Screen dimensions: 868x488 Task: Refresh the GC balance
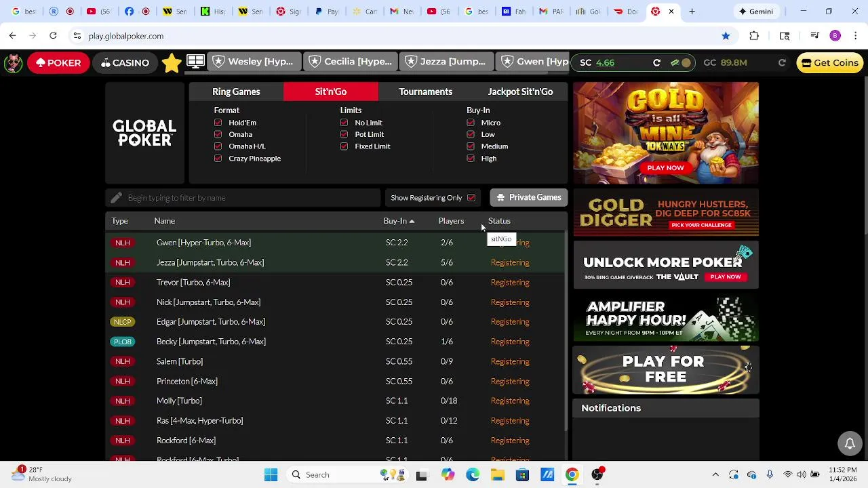point(782,62)
